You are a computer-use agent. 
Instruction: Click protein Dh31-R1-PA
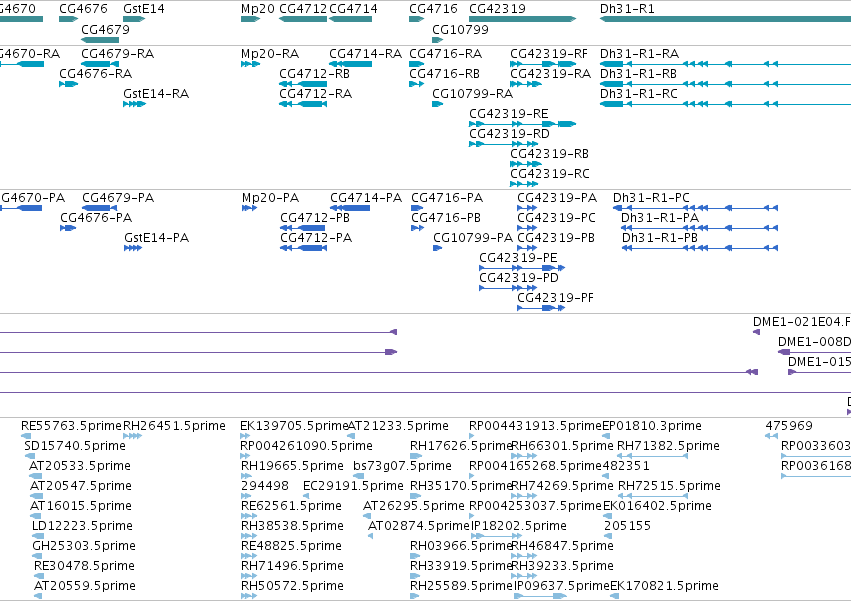click(x=700, y=229)
